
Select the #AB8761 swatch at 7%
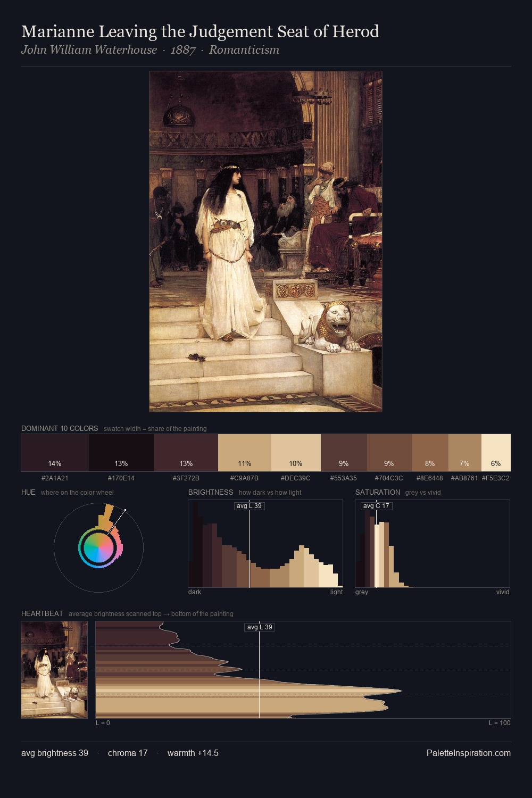(464, 453)
